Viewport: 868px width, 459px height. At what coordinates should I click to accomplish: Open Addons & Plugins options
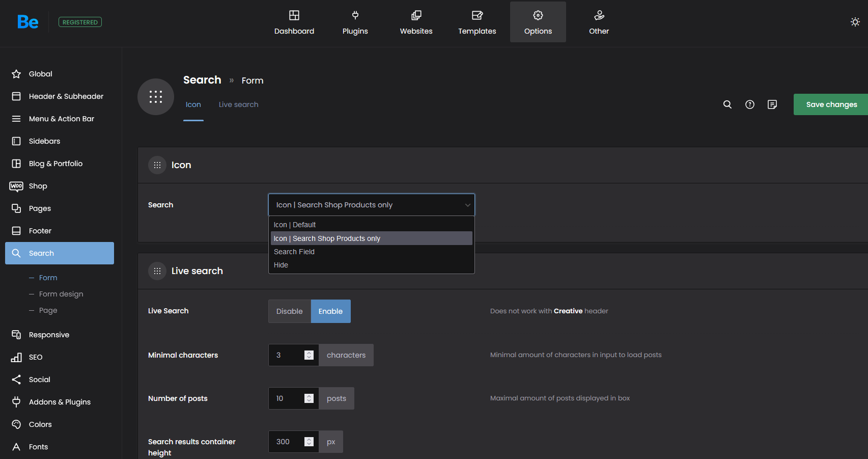pyautogui.click(x=60, y=402)
